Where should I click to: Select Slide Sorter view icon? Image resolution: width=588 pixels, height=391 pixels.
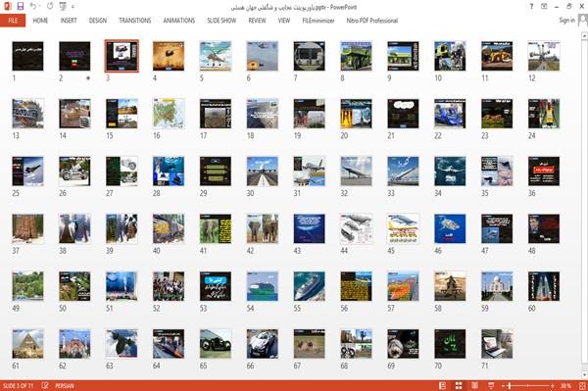pos(459,385)
